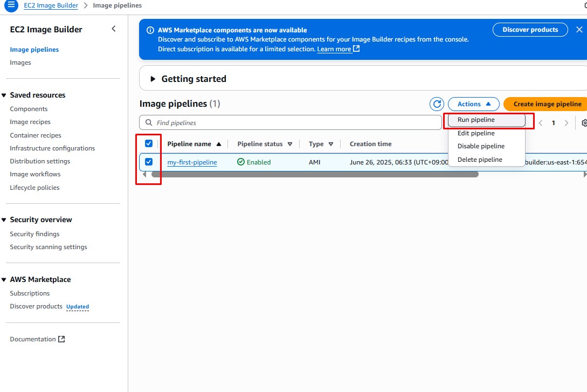Sort by Pipeline name ascending arrow
Image resolution: width=587 pixels, height=392 pixels.
(x=219, y=145)
